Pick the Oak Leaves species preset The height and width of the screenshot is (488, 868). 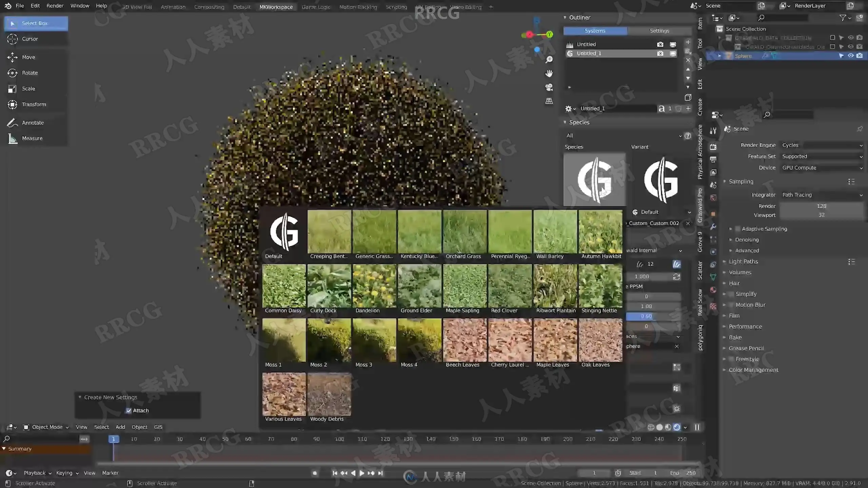(600, 343)
